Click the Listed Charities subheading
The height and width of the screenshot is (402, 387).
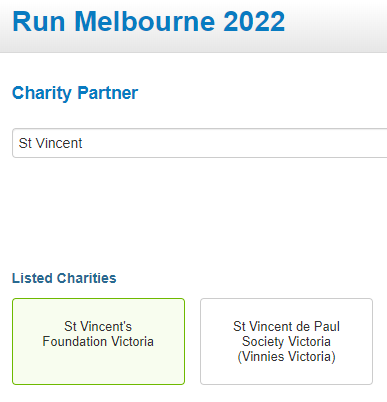(x=64, y=278)
